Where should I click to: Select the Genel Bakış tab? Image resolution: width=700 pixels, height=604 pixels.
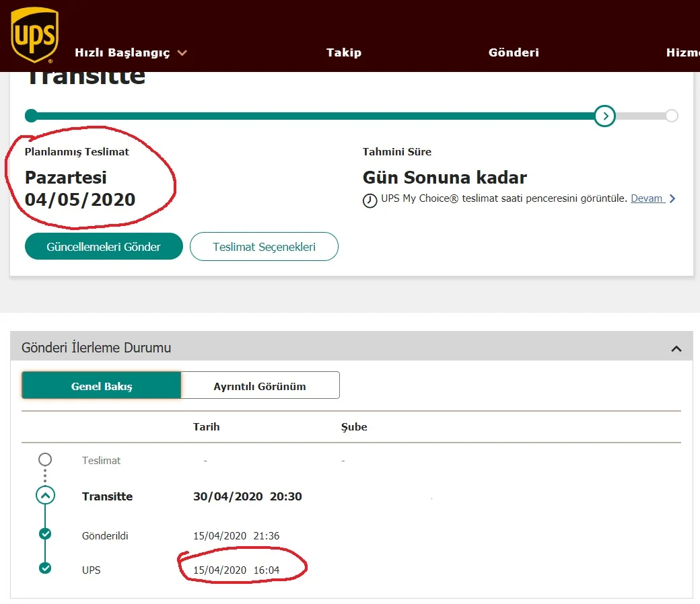[102, 385]
